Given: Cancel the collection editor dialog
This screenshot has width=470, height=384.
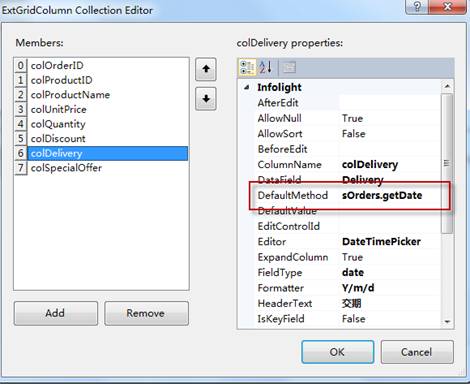Looking at the screenshot, I should coord(417,352).
